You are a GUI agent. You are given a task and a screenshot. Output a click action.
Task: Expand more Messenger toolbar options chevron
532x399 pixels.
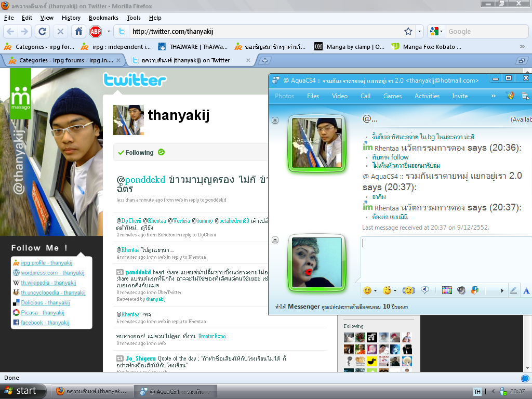coord(494,96)
